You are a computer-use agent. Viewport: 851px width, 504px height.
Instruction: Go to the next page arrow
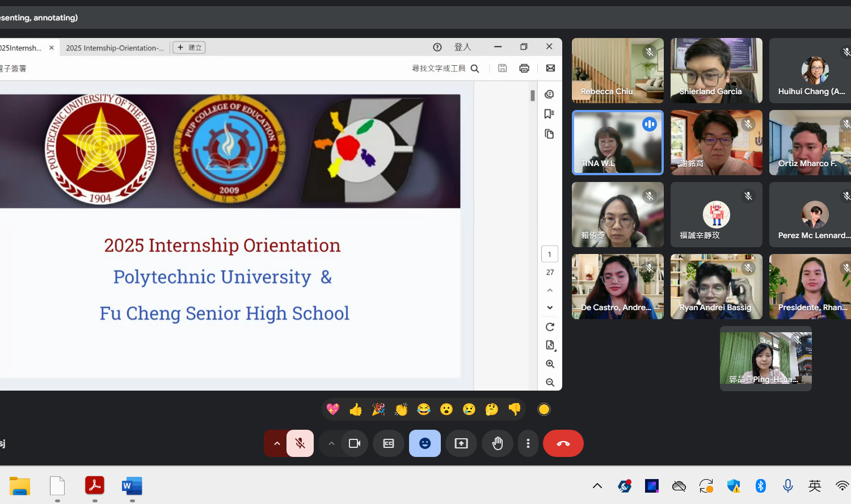click(550, 307)
